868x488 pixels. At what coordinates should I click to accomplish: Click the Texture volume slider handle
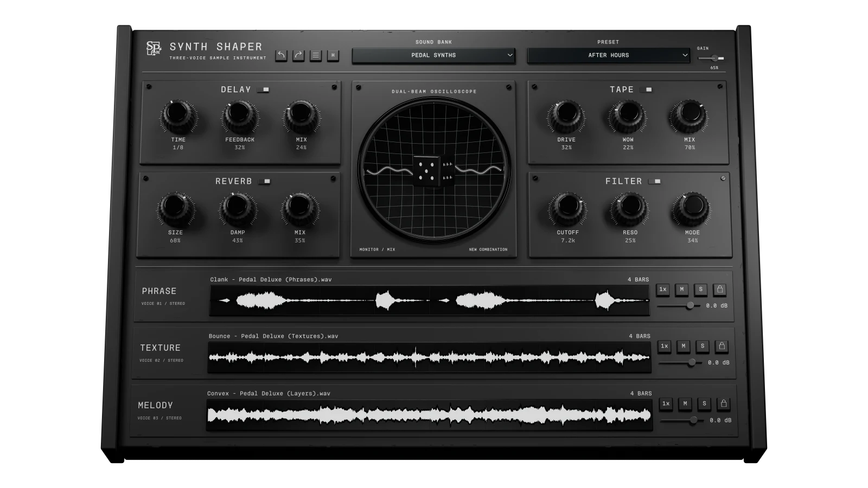pyautogui.click(x=691, y=362)
